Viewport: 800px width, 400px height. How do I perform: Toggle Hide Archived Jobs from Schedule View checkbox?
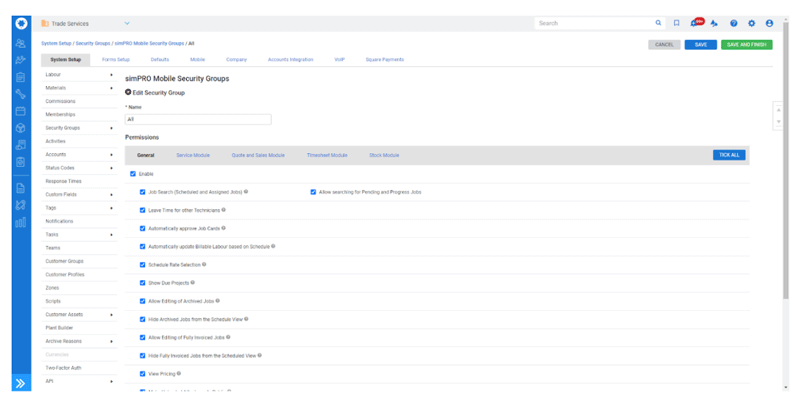pos(143,319)
